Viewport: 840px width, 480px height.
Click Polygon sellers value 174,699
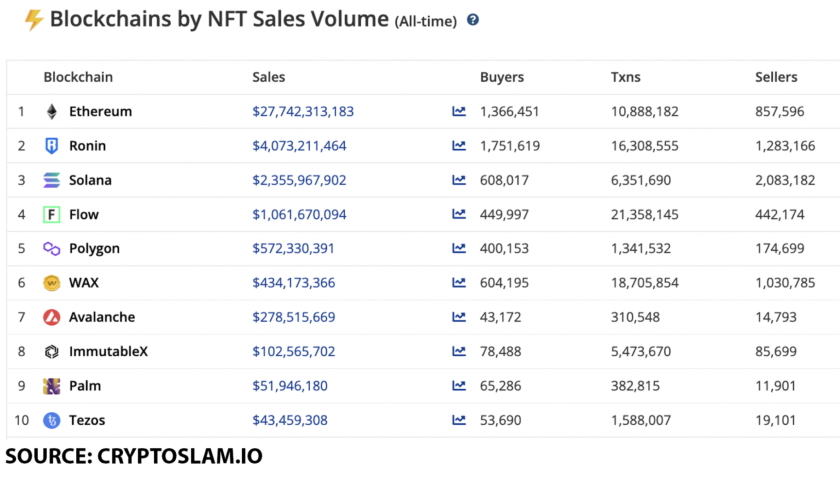pyautogui.click(x=779, y=249)
